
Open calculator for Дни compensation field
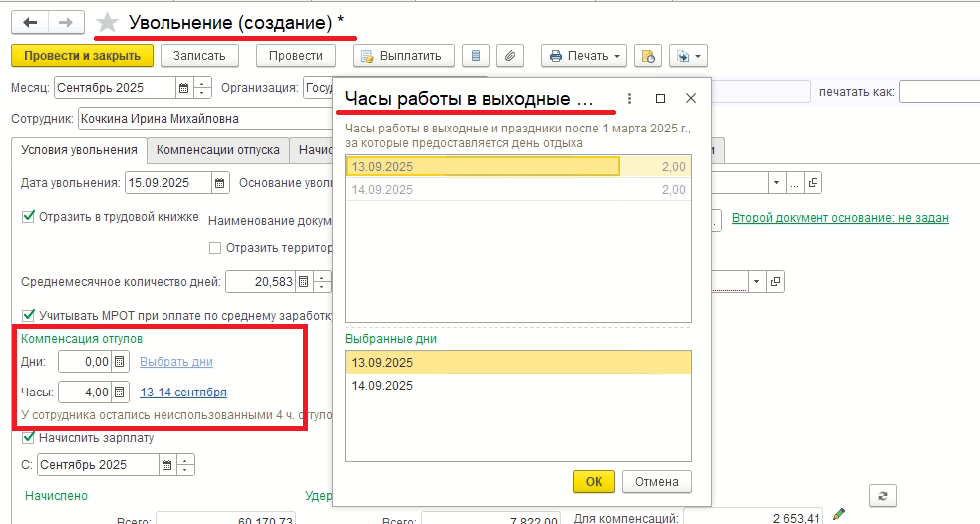(x=120, y=361)
